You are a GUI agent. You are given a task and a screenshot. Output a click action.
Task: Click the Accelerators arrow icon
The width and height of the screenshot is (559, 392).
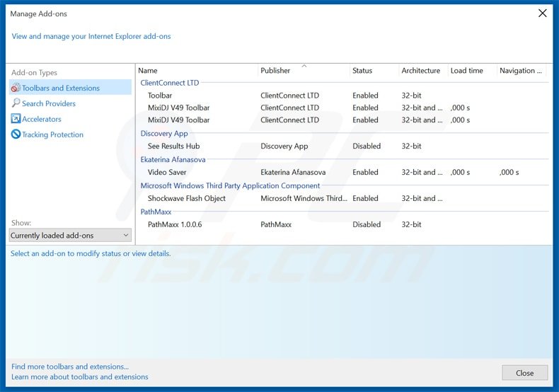pos(16,119)
